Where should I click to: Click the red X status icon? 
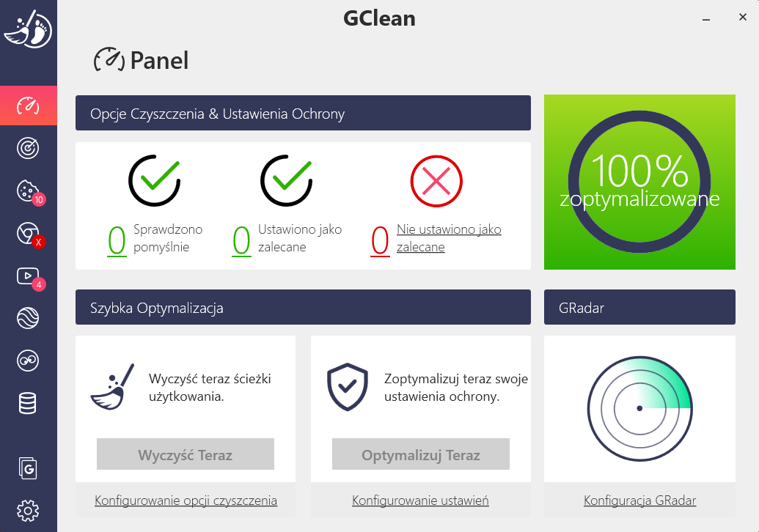click(436, 181)
